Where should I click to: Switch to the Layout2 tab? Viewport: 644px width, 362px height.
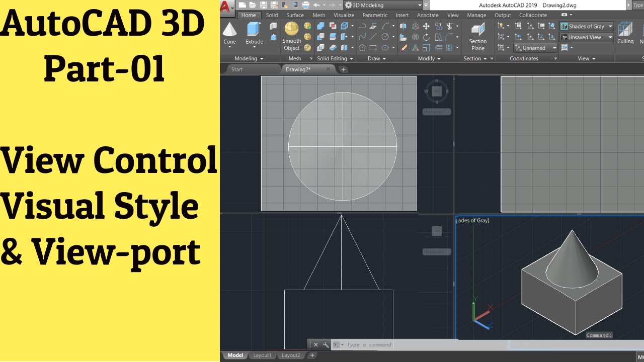[291, 355]
